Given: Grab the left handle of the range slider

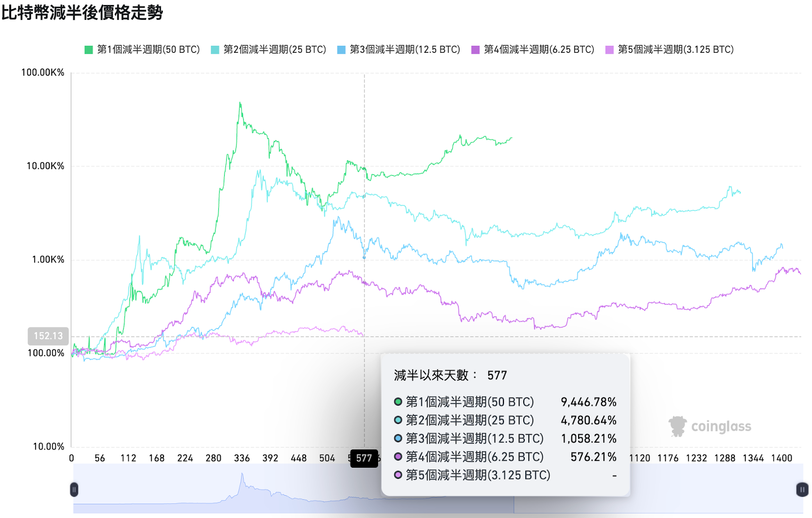Looking at the screenshot, I should pos(74,490).
